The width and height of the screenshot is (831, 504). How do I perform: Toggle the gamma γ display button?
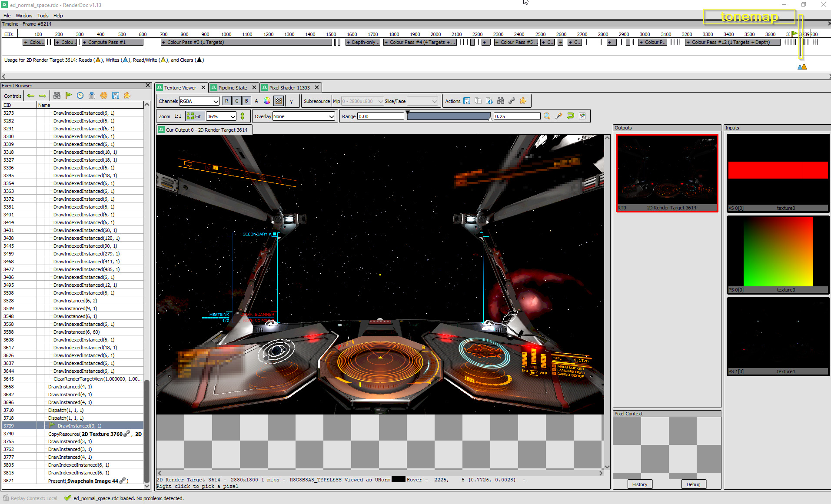291,101
